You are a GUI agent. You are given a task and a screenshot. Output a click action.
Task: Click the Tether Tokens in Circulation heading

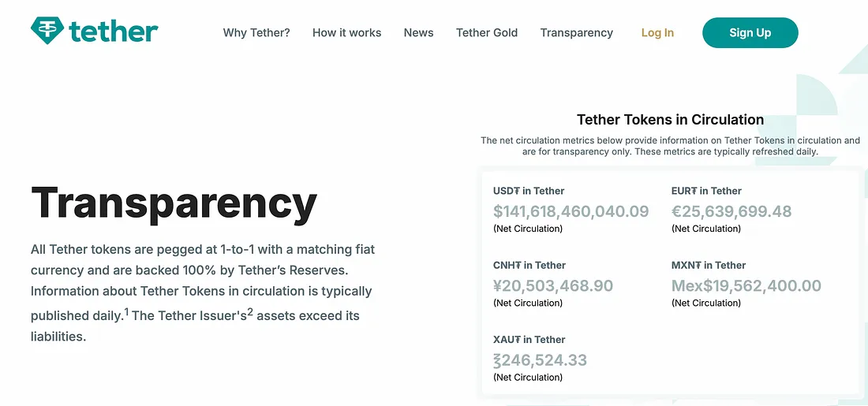pos(670,120)
